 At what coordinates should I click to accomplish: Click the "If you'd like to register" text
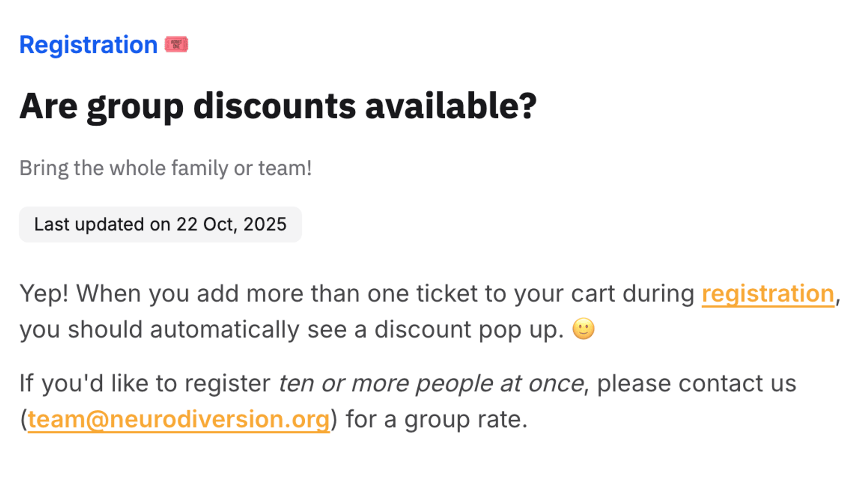145,384
